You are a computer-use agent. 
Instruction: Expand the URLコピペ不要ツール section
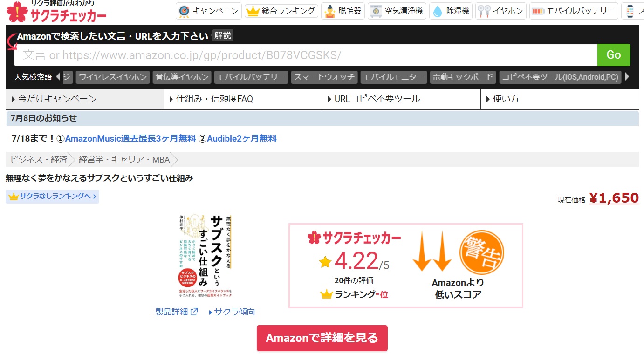[401, 99]
